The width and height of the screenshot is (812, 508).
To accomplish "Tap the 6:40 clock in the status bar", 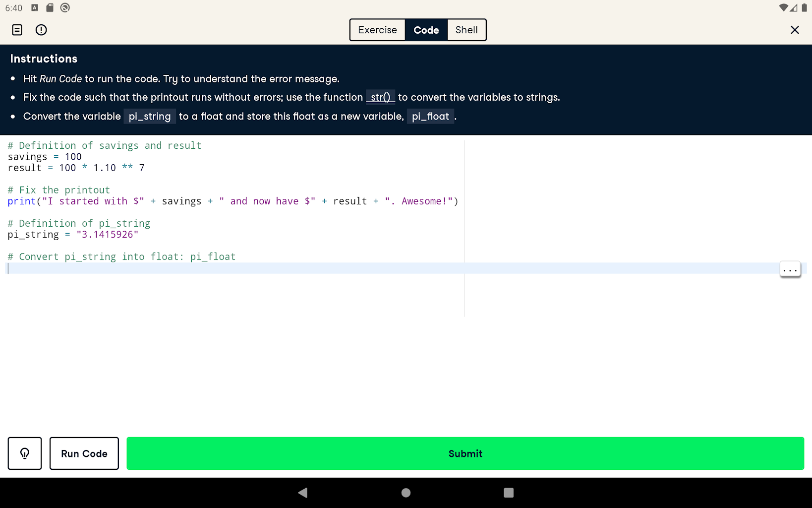I will tap(14, 8).
